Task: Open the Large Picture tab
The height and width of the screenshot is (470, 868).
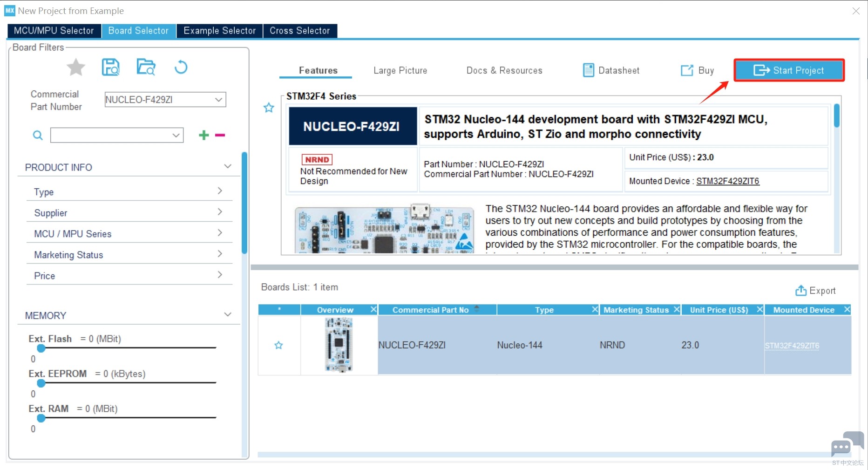Action: (x=400, y=70)
